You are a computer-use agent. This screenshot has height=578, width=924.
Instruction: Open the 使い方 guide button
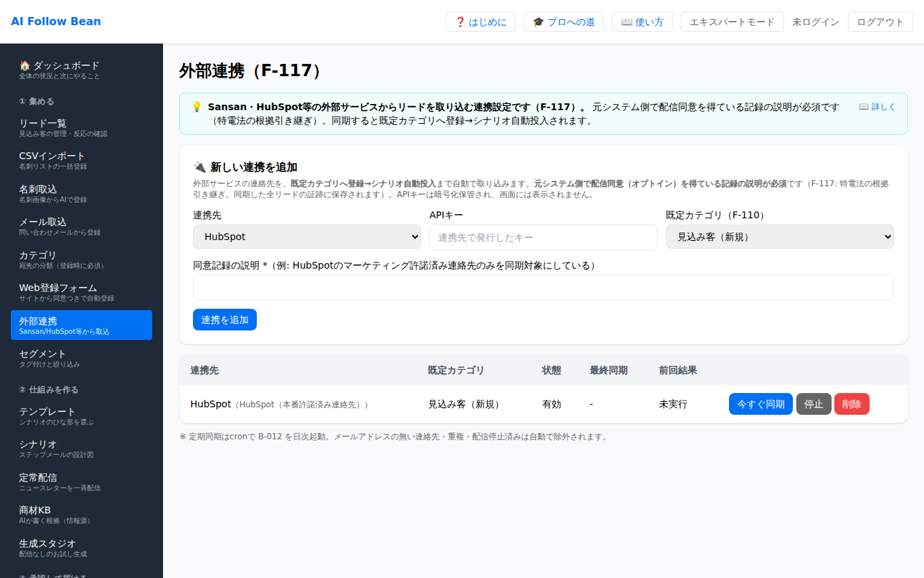point(642,22)
